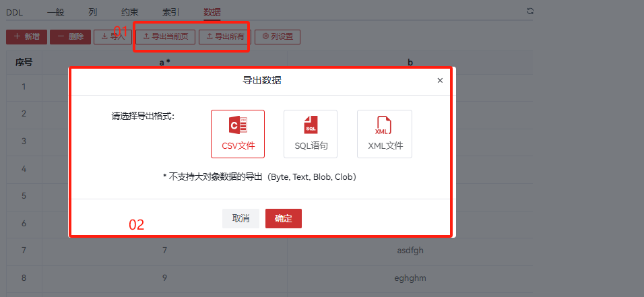644x297 pixels.
Task: Open the 列 tab
Action: coord(92,11)
